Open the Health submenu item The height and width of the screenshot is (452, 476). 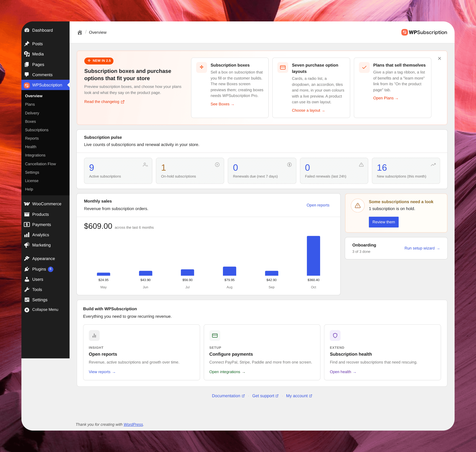click(x=46, y=147)
